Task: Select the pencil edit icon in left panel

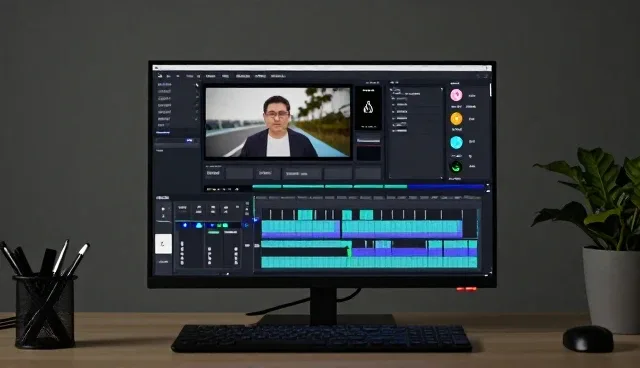Action: click(197, 85)
